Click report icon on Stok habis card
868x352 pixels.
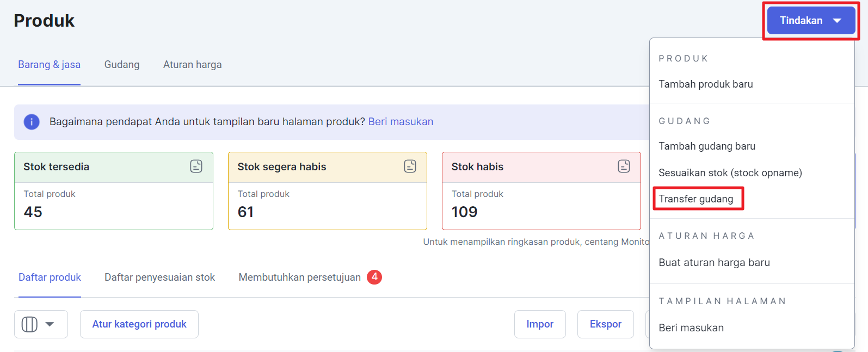coord(624,166)
